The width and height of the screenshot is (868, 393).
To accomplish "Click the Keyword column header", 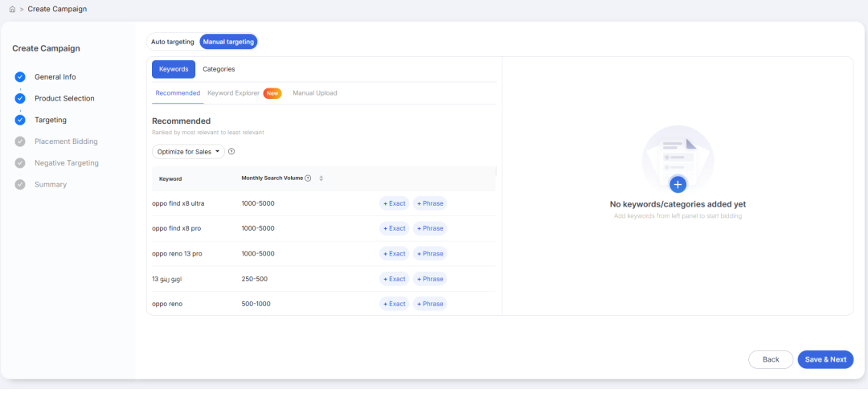I will (170, 178).
